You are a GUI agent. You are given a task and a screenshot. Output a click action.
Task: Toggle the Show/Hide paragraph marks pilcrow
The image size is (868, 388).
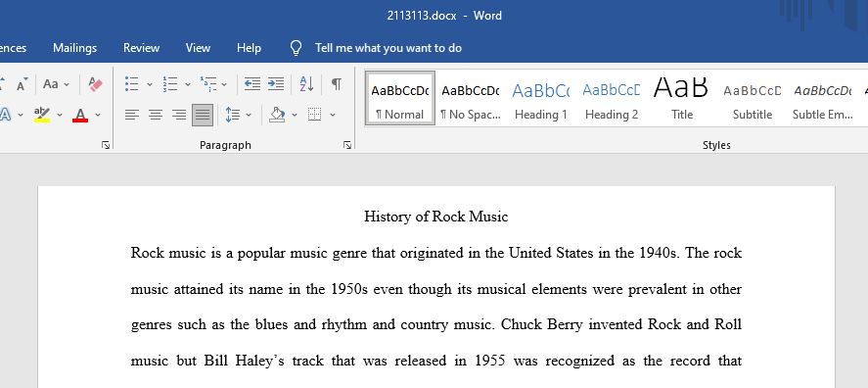tap(336, 84)
